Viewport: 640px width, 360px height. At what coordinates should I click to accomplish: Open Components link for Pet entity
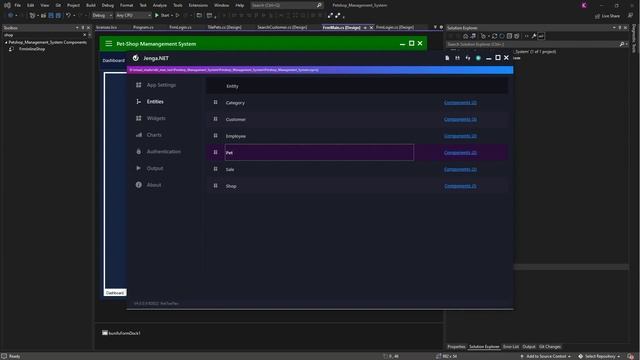tap(460, 153)
